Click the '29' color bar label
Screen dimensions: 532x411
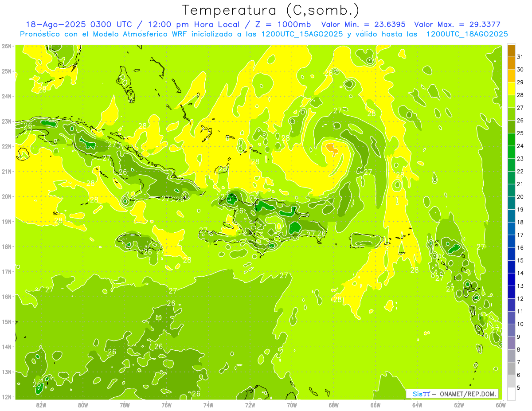[x=520, y=82]
